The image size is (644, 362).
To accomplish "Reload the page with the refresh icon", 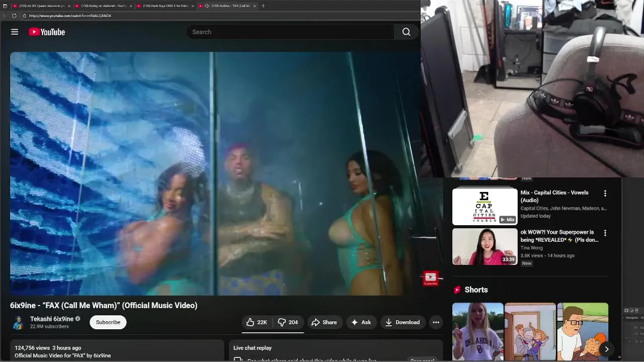I will [x=14, y=16].
